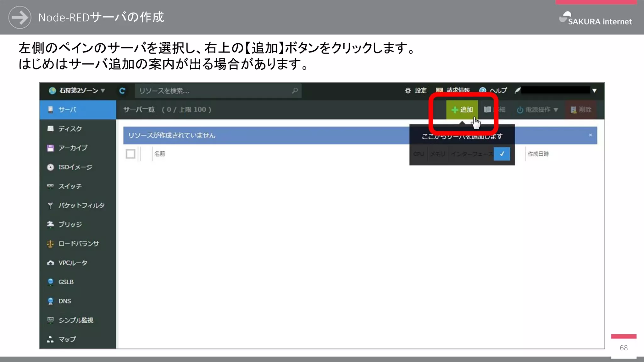Image resolution: width=644 pixels, height=362 pixels.
Task: Open 請求情報 billing information
Action: click(x=453, y=90)
